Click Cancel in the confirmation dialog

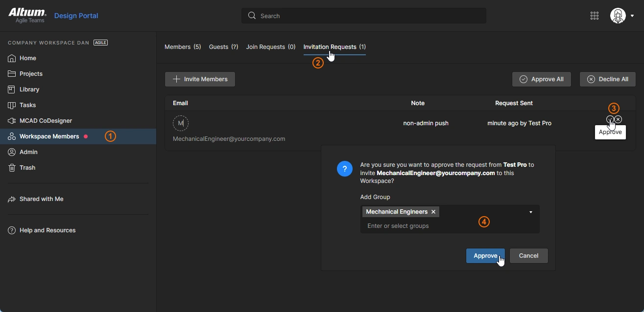click(528, 256)
